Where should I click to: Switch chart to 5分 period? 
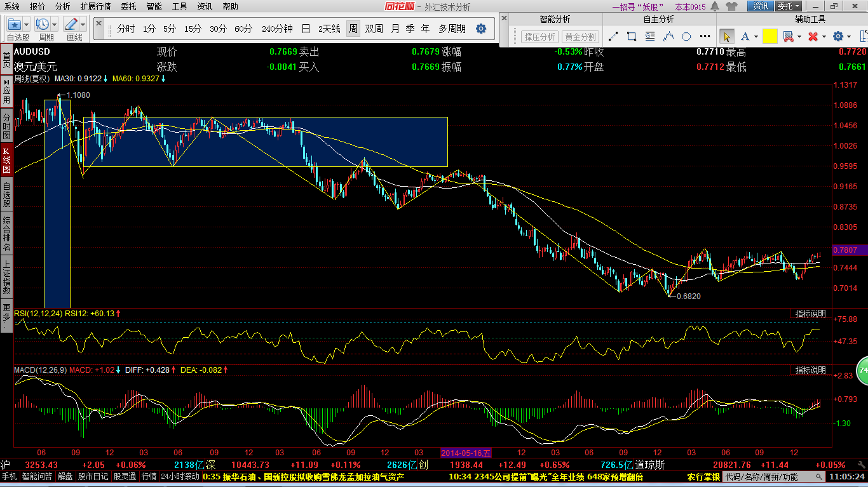point(170,29)
